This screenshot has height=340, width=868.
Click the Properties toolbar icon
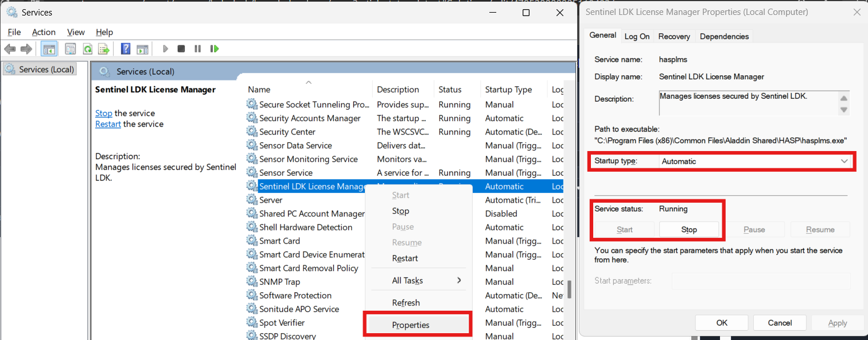71,49
